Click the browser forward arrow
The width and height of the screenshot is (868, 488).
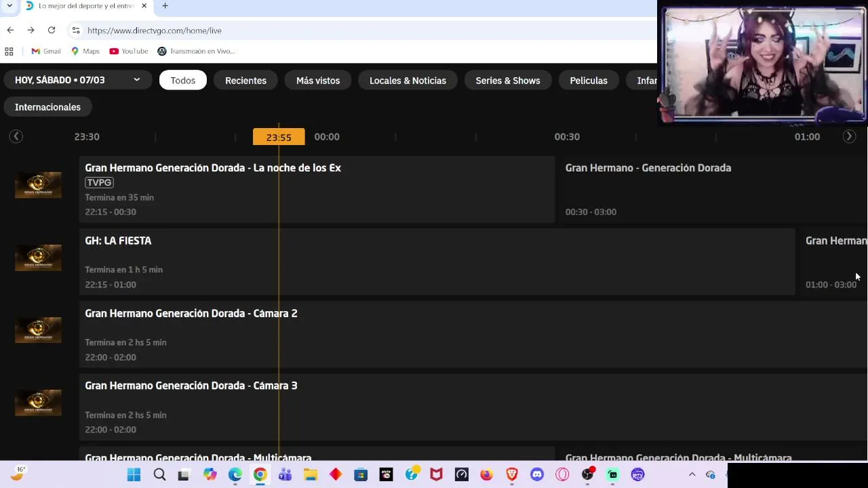31,30
